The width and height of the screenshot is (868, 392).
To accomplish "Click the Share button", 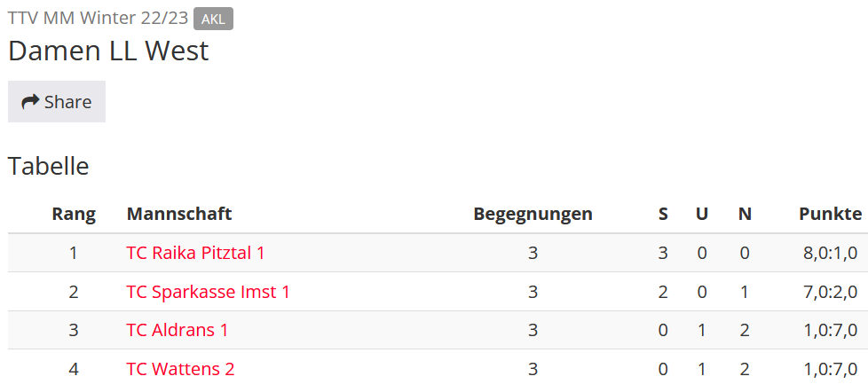I will click(x=57, y=102).
